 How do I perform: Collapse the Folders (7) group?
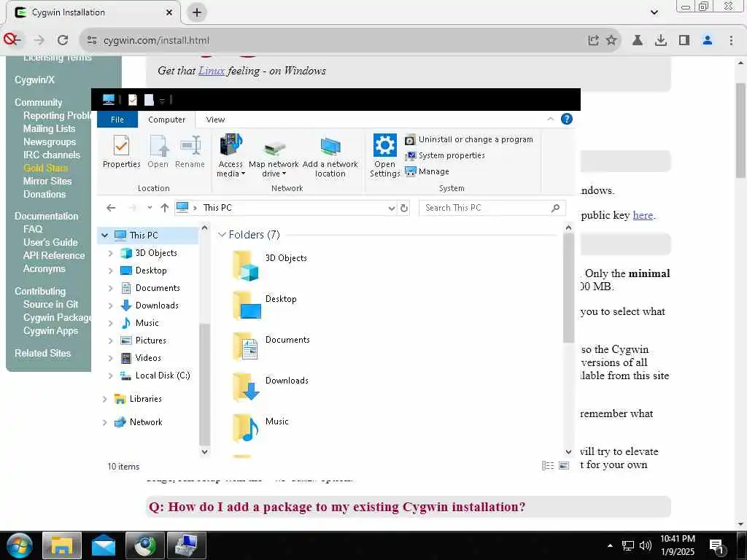coord(222,235)
